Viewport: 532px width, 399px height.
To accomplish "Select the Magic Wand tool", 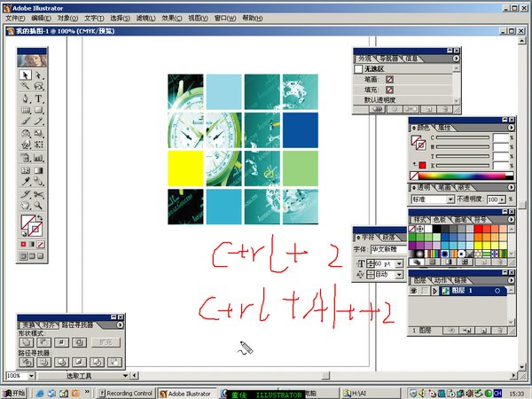I will (26, 86).
